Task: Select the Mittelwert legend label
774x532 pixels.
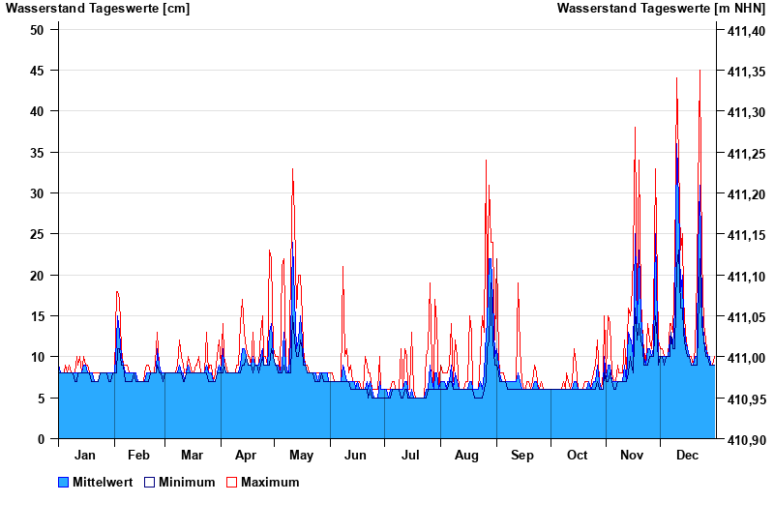Action: click(x=103, y=482)
